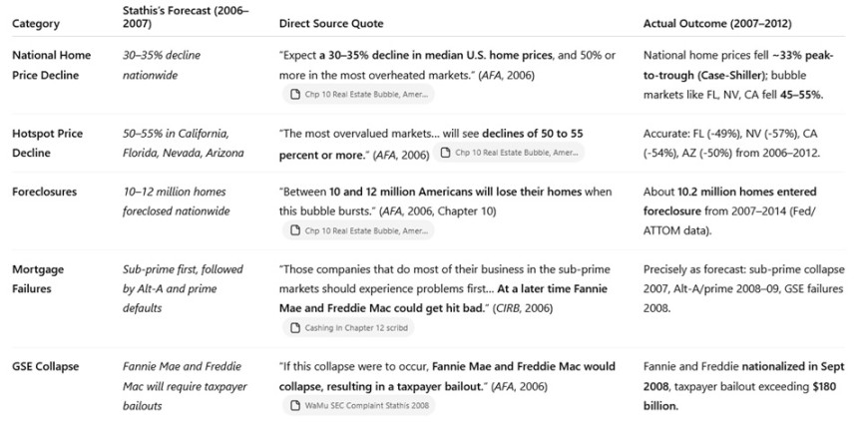Click document icon in Foreclosures row source chip
Image resolution: width=868 pixels, height=422 pixels.
(x=295, y=230)
